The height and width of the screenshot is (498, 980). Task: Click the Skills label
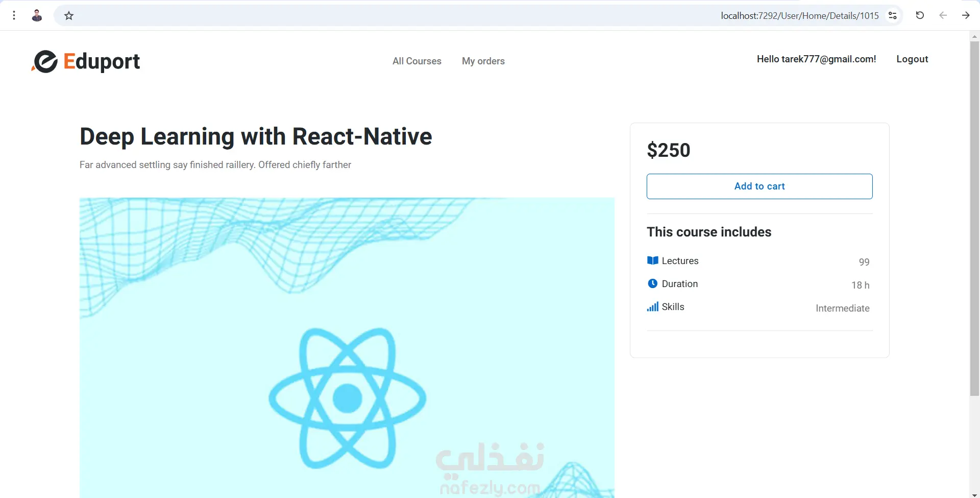pos(673,307)
